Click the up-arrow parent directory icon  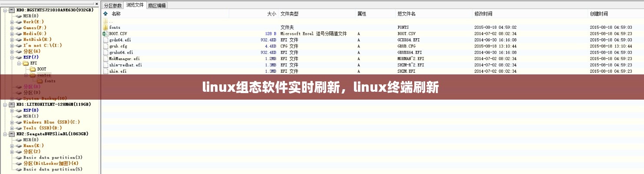tap(105, 14)
